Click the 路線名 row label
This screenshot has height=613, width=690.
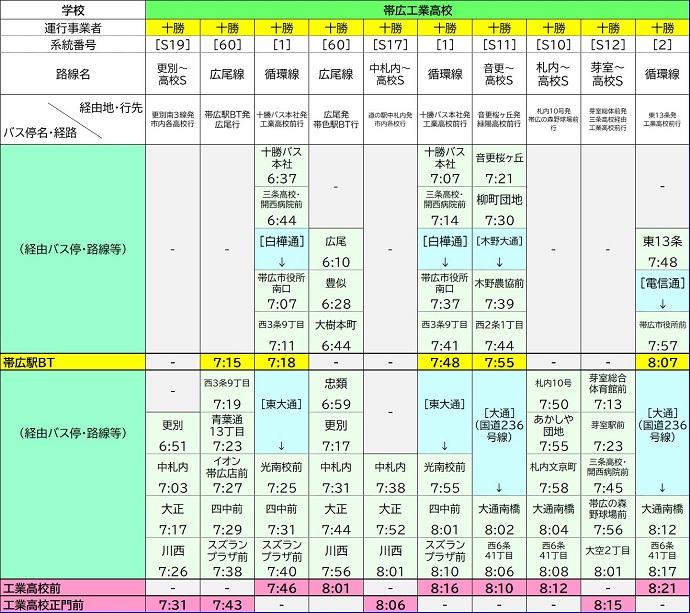click(x=73, y=74)
